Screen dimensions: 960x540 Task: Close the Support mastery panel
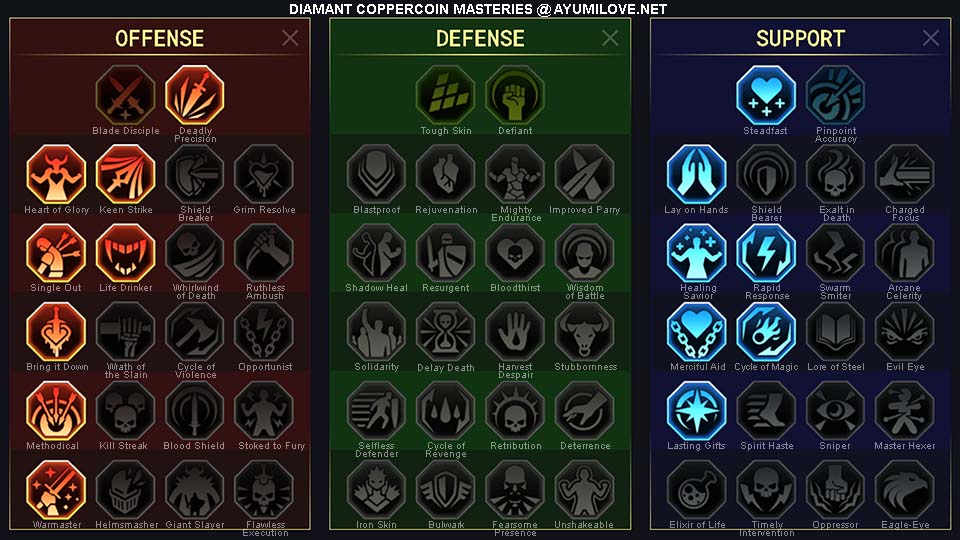tap(931, 38)
